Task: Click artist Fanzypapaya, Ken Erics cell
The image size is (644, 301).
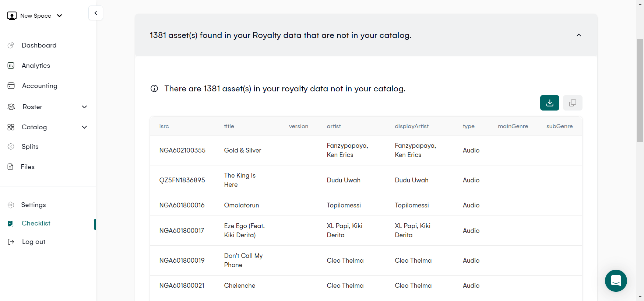Action: (348, 150)
